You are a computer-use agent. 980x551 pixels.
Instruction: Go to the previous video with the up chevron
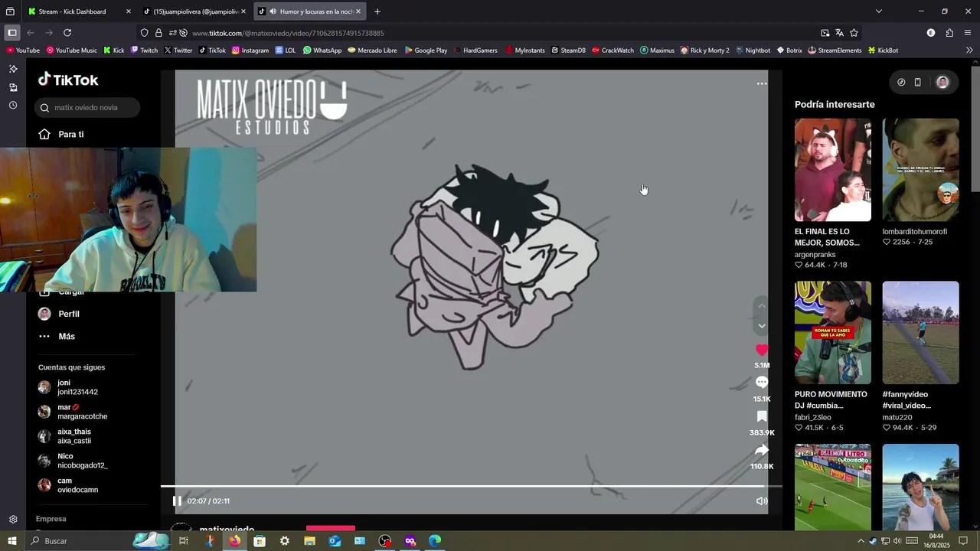762,306
